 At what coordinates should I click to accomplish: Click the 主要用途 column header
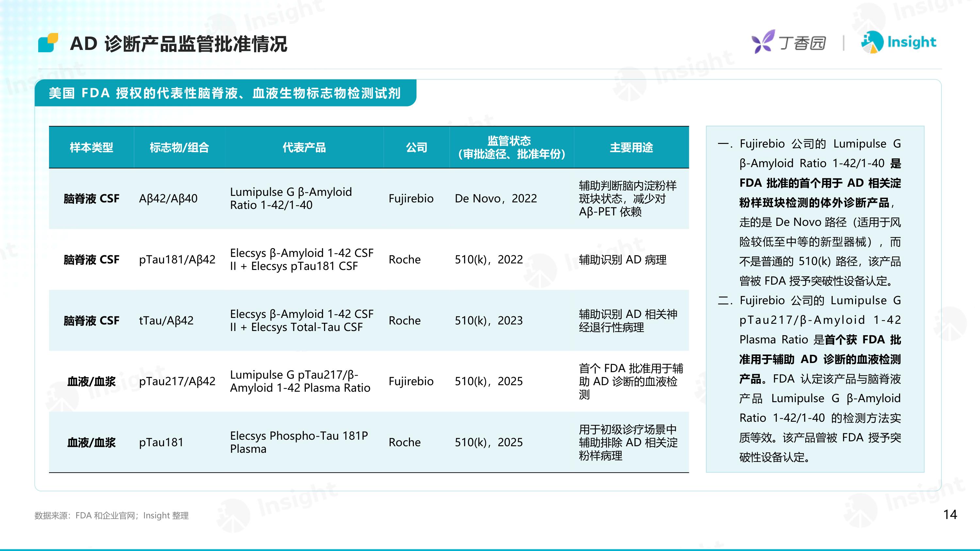[x=631, y=147]
